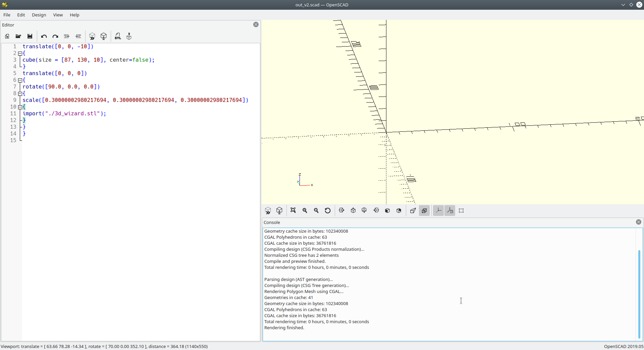
Task: Toggle the axes display in the viewport
Action: coord(438,211)
